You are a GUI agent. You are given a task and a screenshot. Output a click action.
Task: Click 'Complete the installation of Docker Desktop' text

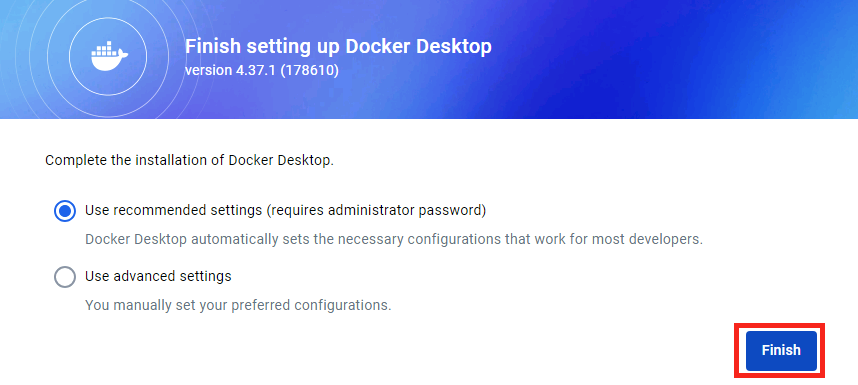[189, 161]
